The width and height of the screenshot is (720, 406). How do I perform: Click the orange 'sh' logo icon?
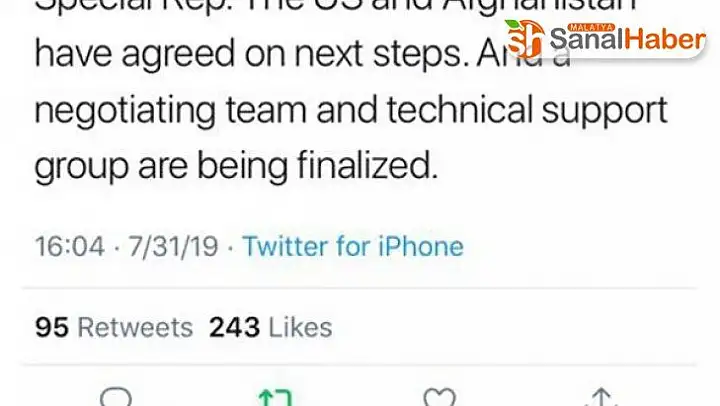tap(524, 39)
